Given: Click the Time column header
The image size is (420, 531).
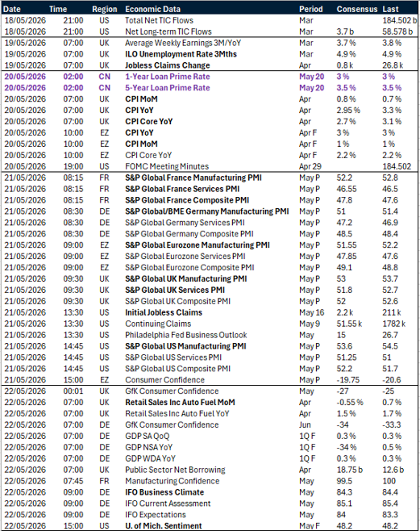Looking at the screenshot, I should point(58,9).
